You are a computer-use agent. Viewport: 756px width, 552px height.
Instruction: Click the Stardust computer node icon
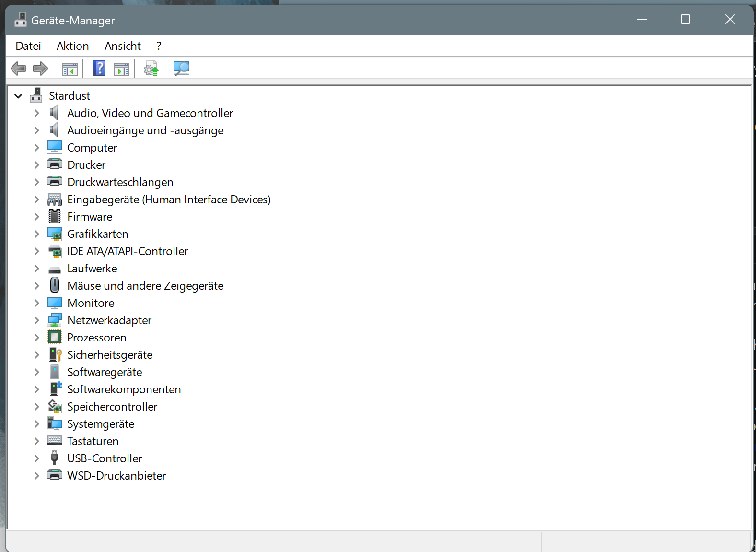pyautogui.click(x=36, y=95)
